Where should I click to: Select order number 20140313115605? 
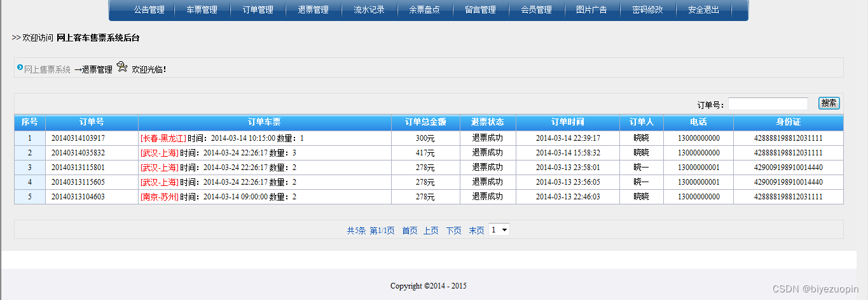click(x=78, y=182)
